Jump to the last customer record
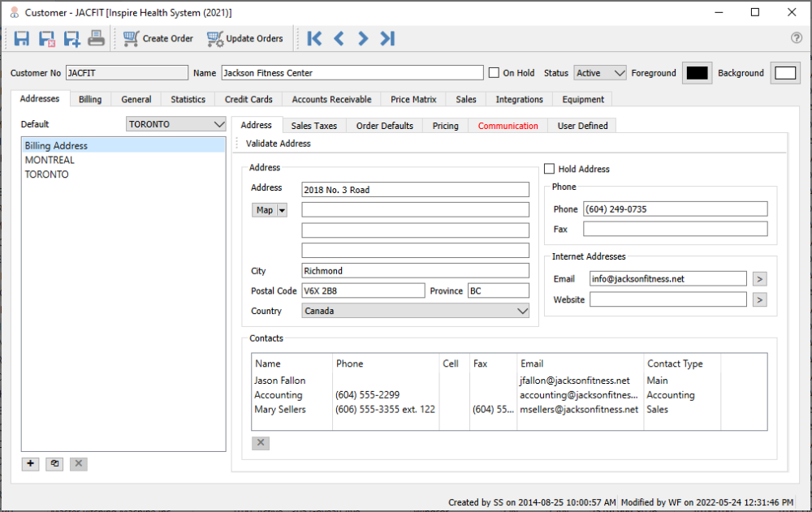This screenshot has width=812, height=512. 387,38
